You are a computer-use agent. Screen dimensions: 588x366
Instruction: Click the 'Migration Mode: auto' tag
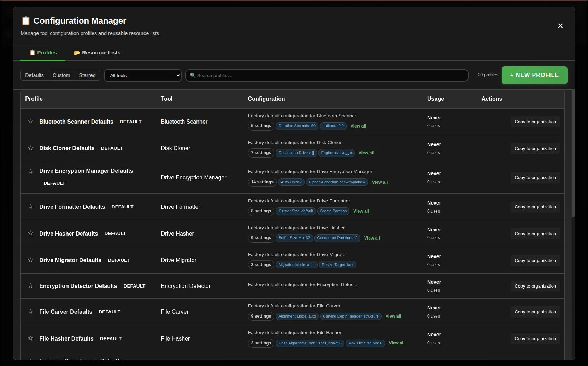coord(296,265)
